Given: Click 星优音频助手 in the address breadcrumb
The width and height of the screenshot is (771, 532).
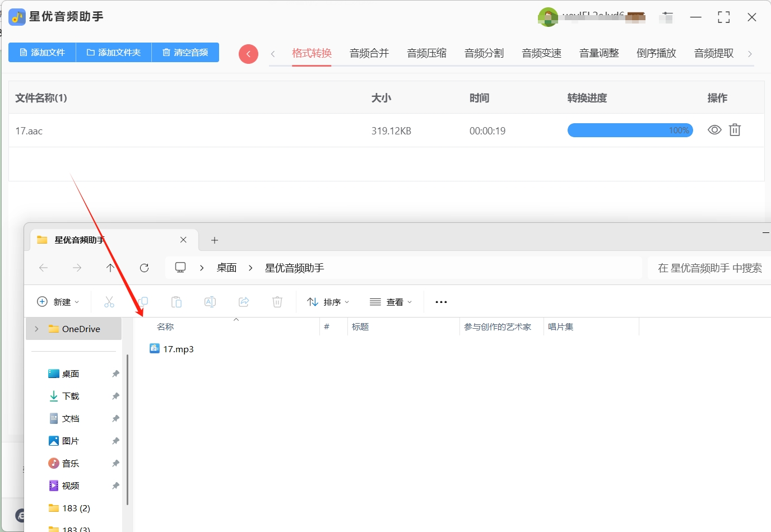Looking at the screenshot, I should [295, 268].
